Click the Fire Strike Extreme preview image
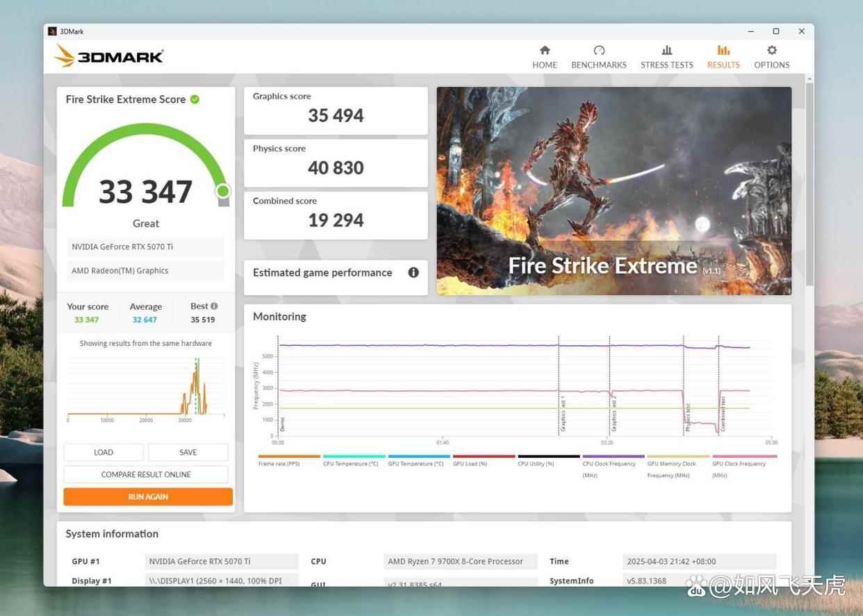Screen dimensions: 863x616 (x=614, y=190)
